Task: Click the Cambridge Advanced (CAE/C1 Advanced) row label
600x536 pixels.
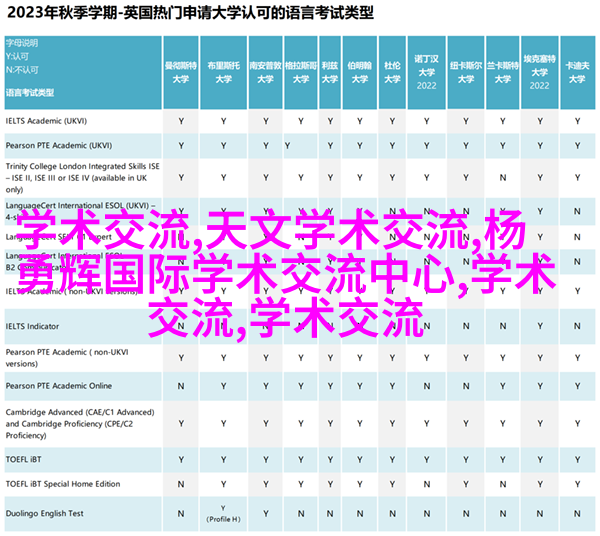Action: click(x=80, y=424)
